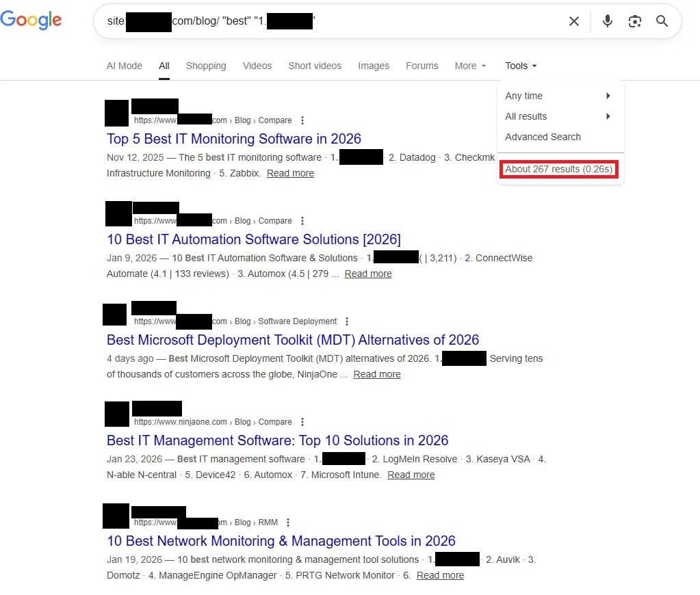Collapse the Tools dropdown
Viewport: 700px width, 595px height.
point(521,66)
